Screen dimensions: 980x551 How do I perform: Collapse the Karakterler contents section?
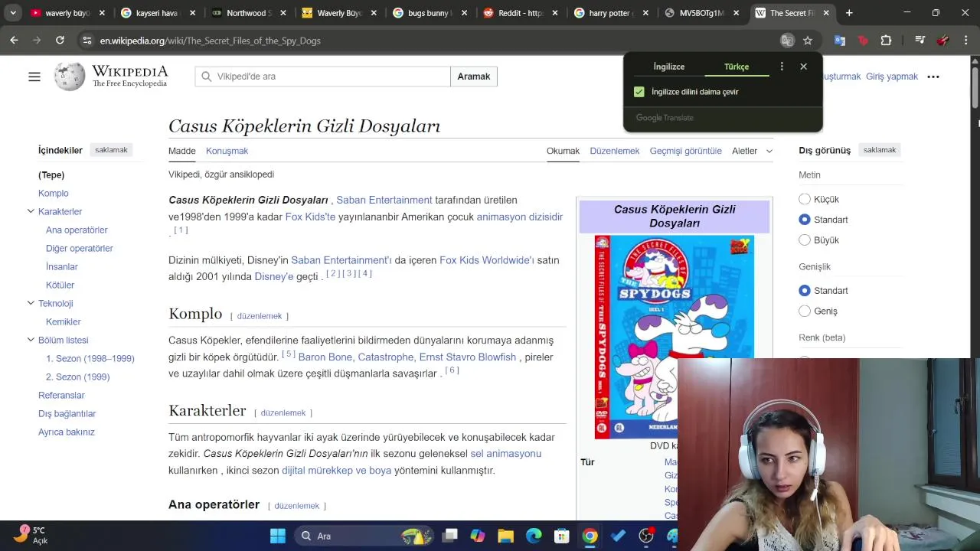coord(31,211)
